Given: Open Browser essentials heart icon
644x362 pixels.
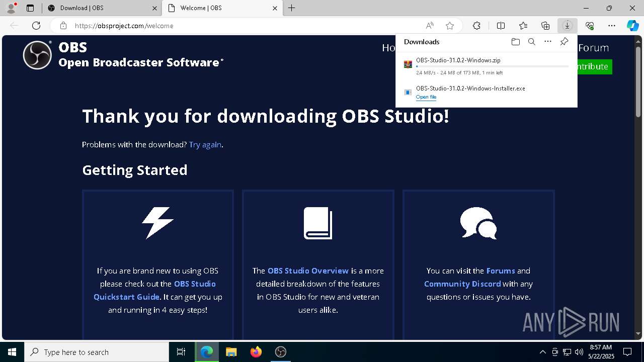Looking at the screenshot, I should pyautogui.click(x=590, y=26).
